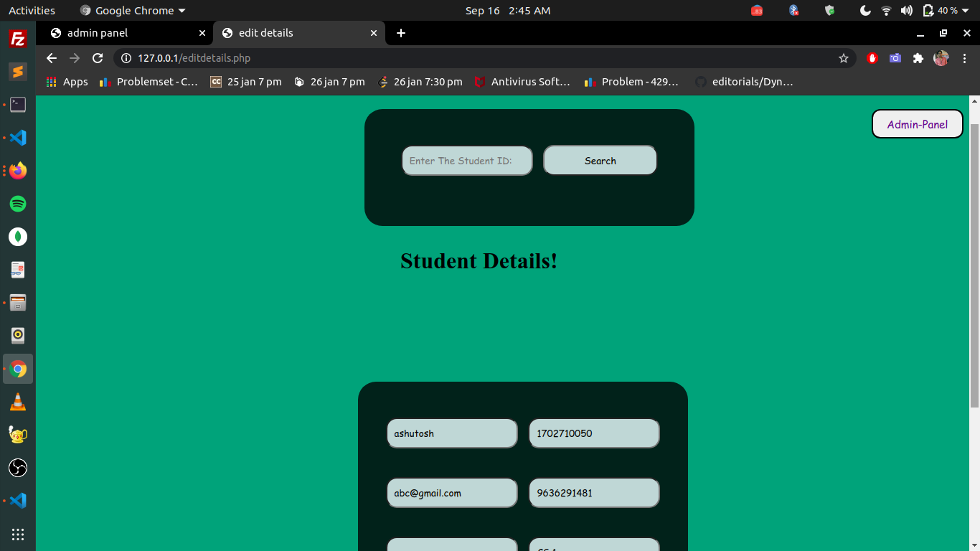
Task: Launch Sublime Text from the dock
Action: [18, 72]
